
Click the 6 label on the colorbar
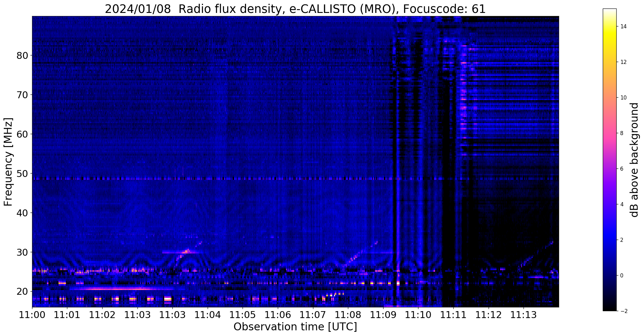click(x=622, y=169)
